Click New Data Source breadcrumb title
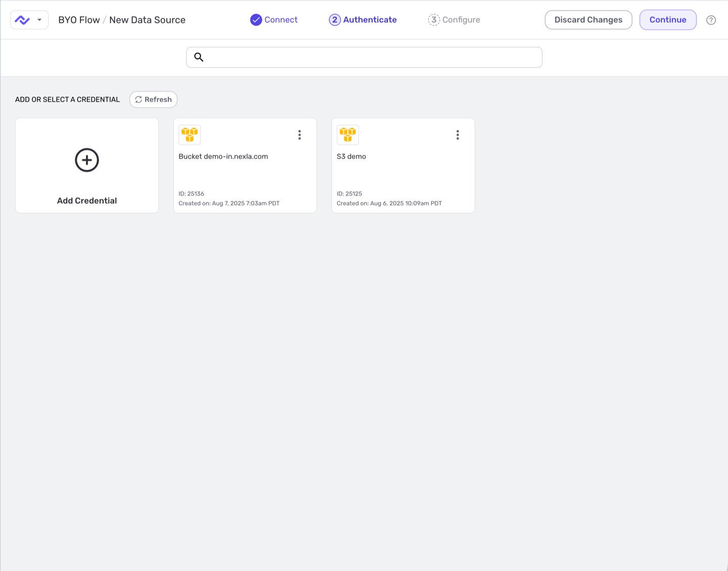Image resolution: width=728 pixels, height=571 pixels. tap(147, 20)
